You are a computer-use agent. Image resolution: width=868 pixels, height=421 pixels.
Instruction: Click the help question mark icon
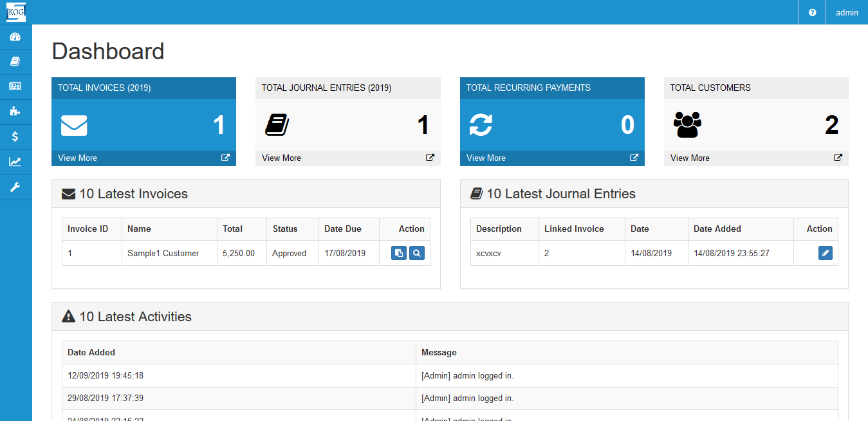click(812, 12)
